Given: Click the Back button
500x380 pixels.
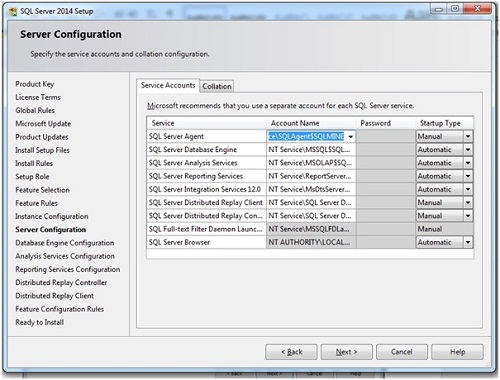Looking at the screenshot, I should point(291,352).
